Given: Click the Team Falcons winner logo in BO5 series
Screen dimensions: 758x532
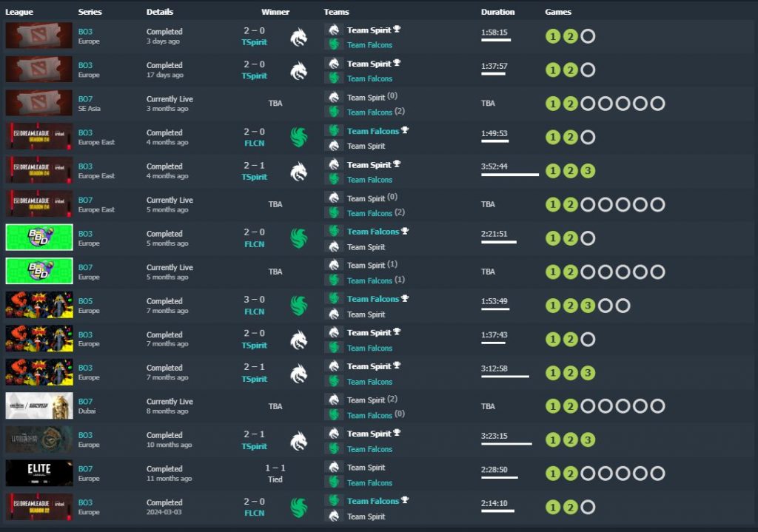Looking at the screenshot, I should point(298,306).
